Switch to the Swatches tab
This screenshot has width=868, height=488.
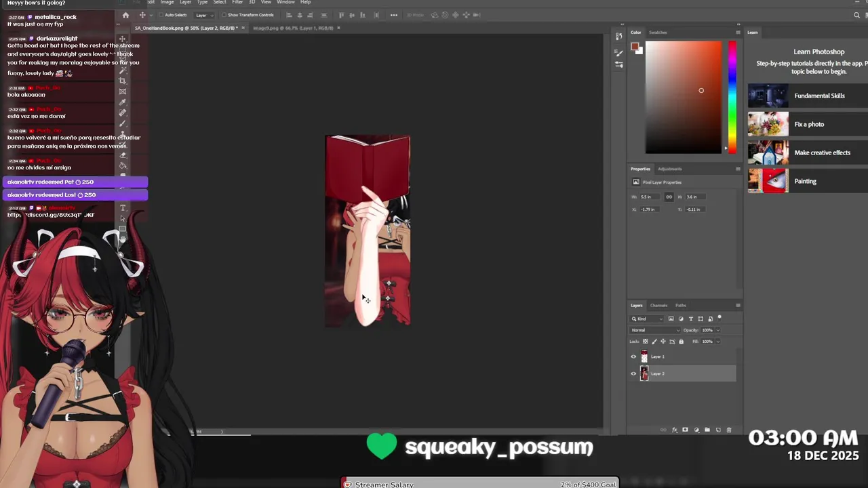click(x=658, y=33)
